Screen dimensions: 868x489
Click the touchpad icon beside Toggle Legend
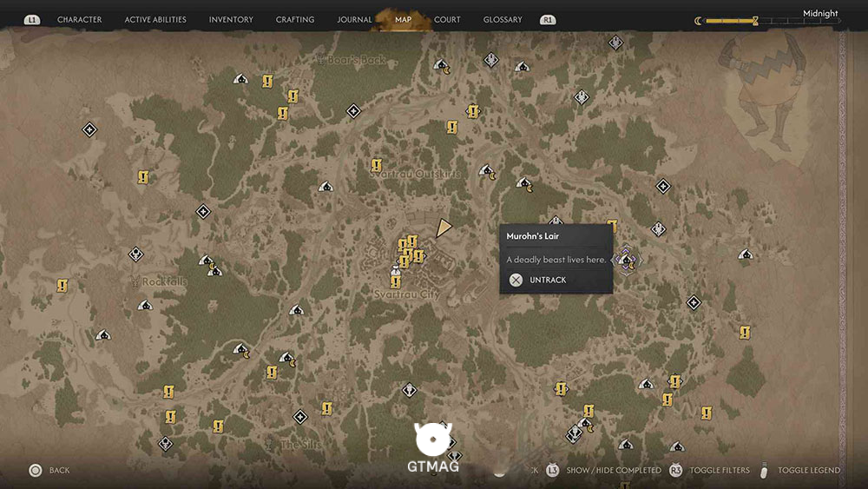point(764,470)
